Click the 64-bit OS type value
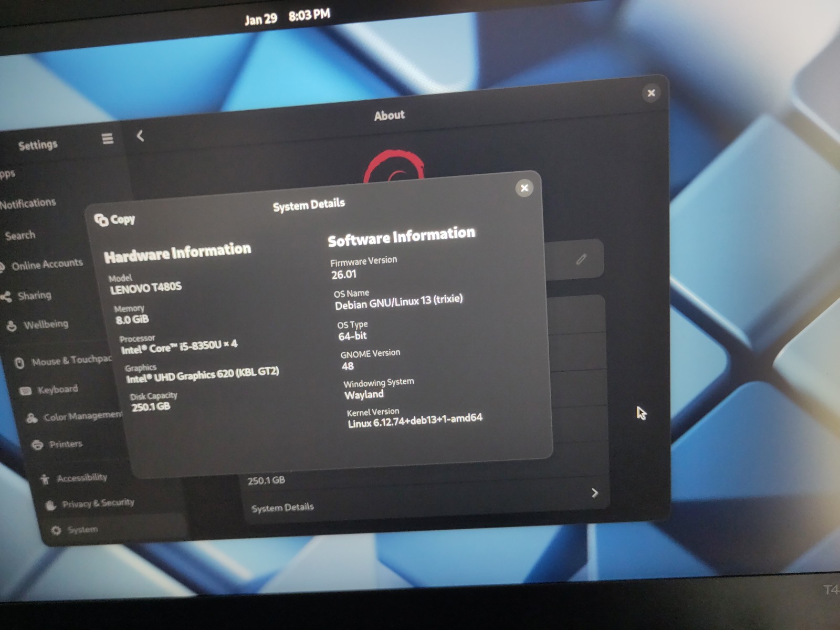This screenshot has width=840, height=630. coord(352,336)
